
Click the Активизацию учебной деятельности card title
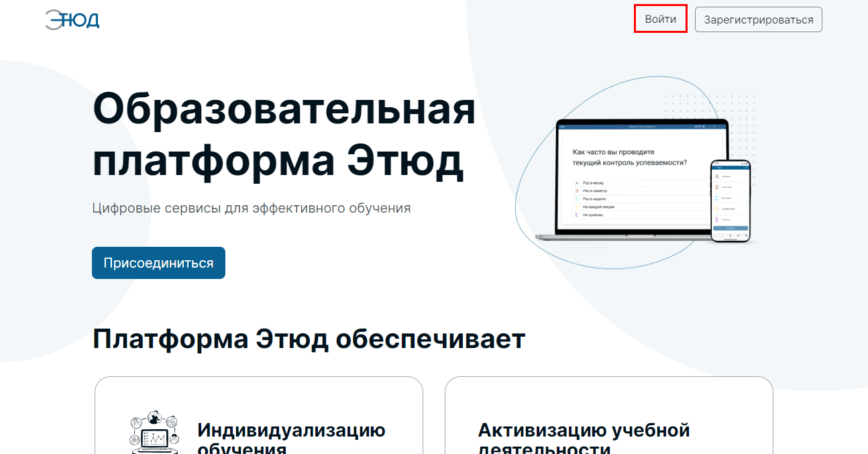point(584,437)
